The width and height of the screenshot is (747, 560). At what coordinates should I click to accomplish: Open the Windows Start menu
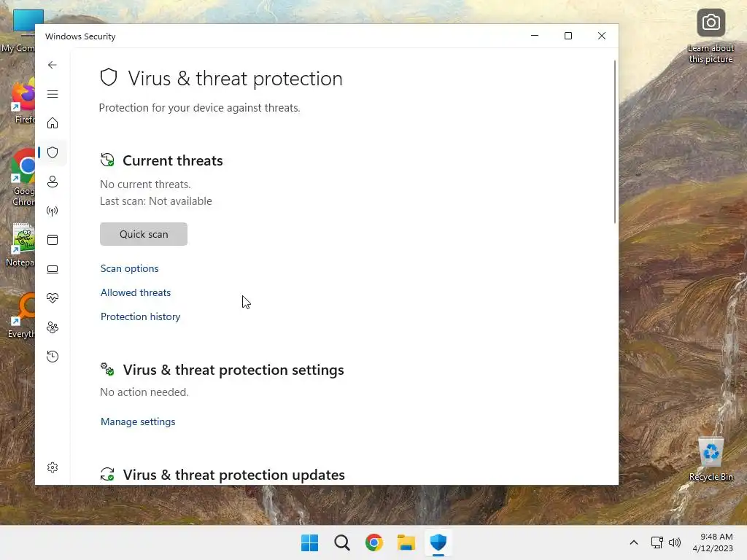[309, 542]
